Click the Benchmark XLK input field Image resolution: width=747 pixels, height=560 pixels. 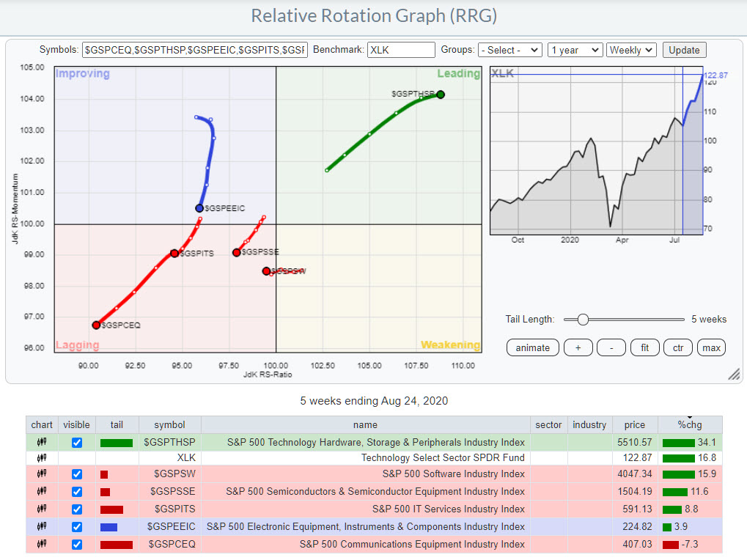coord(400,50)
